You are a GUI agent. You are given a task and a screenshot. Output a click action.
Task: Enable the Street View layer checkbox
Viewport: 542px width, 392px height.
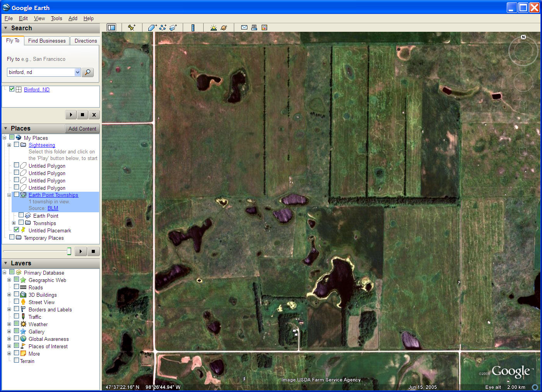point(16,301)
